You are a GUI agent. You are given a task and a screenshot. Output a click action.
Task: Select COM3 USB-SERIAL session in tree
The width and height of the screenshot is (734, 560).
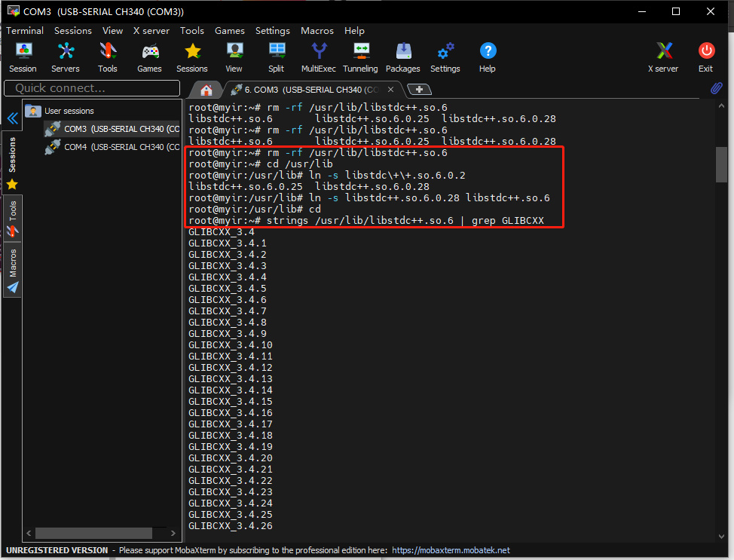[112, 129]
